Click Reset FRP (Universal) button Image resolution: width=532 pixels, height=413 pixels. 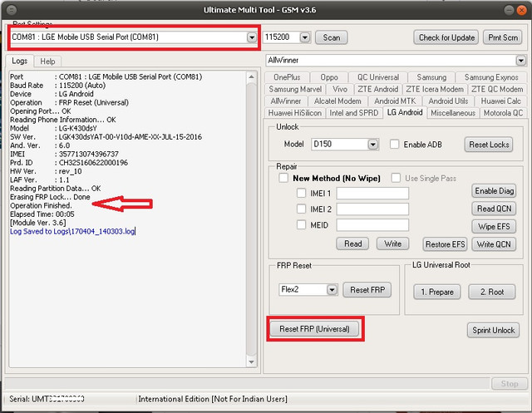click(x=314, y=329)
